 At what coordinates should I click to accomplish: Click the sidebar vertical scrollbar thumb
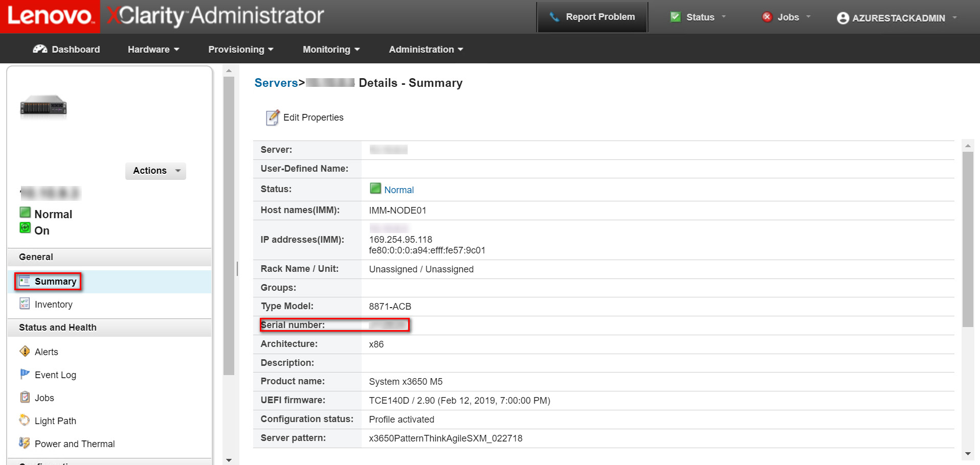pyautogui.click(x=229, y=226)
